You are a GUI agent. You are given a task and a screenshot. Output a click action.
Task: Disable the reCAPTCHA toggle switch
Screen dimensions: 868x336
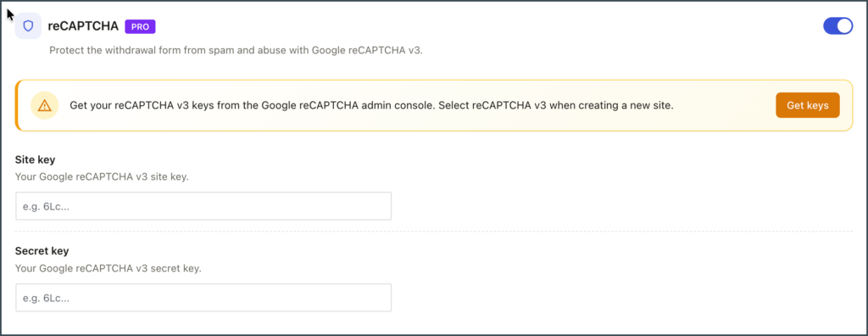point(838,26)
